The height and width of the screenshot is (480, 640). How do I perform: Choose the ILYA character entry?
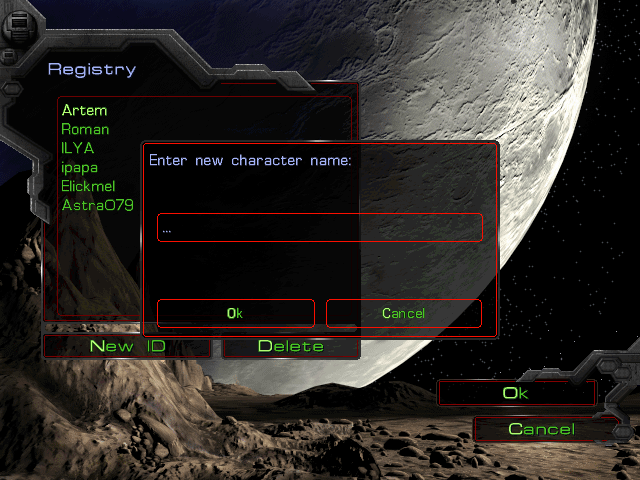point(78,148)
